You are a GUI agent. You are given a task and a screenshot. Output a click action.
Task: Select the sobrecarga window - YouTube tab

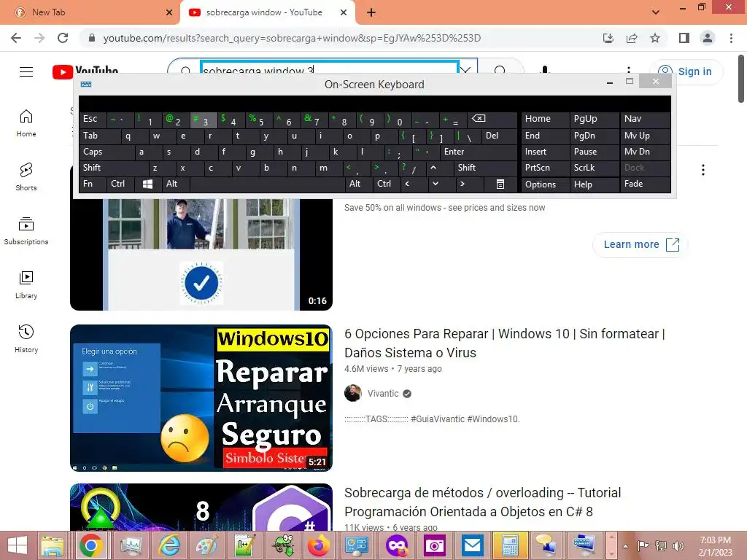pyautogui.click(x=267, y=12)
